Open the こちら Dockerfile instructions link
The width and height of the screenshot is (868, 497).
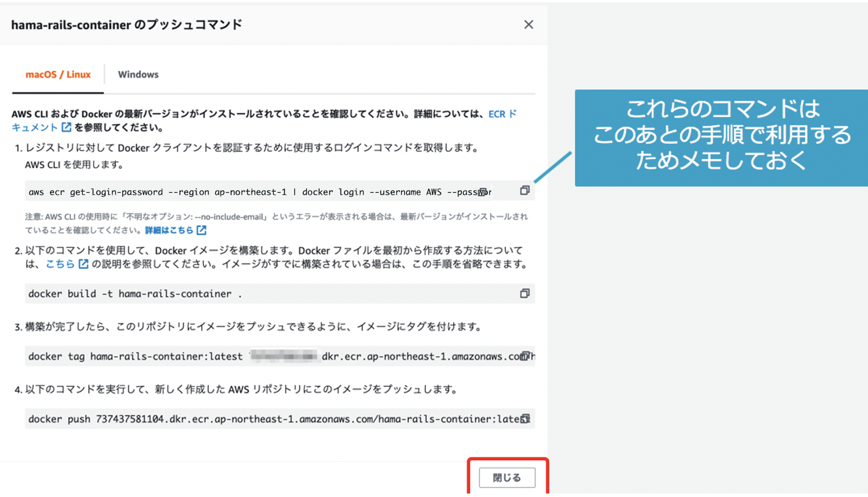60,264
